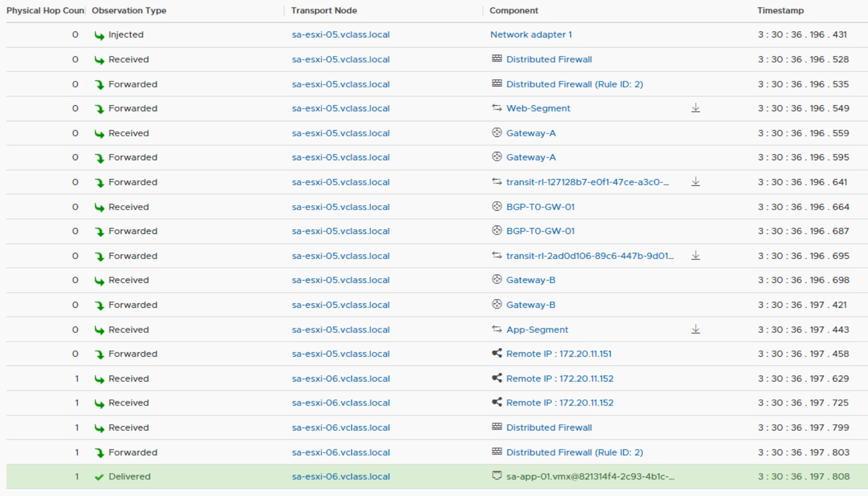Screen dimensions: 868x496
Task: Open Gateway-A link in the Received row
Action: (x=531, y=133)
